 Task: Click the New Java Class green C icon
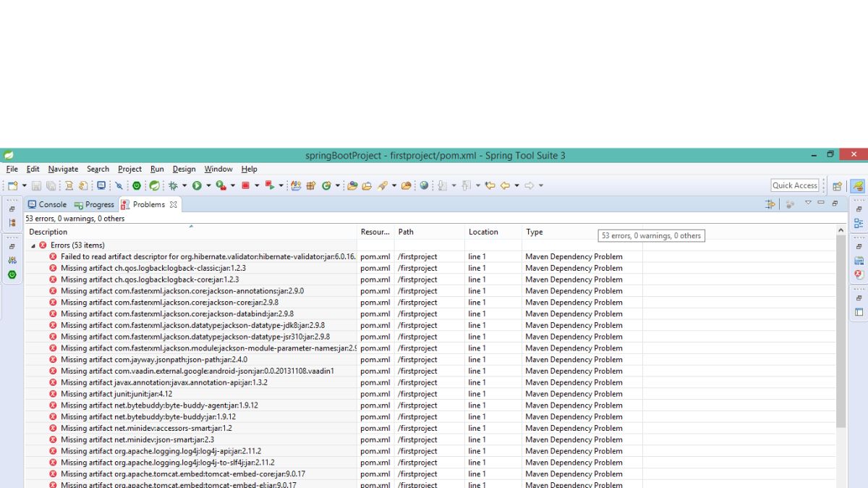[x=326, y=186]
